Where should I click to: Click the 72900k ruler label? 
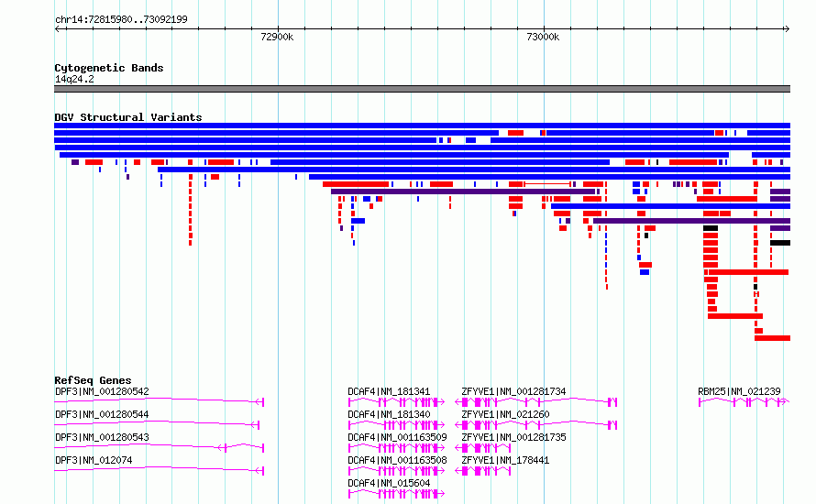click(277, 37)
